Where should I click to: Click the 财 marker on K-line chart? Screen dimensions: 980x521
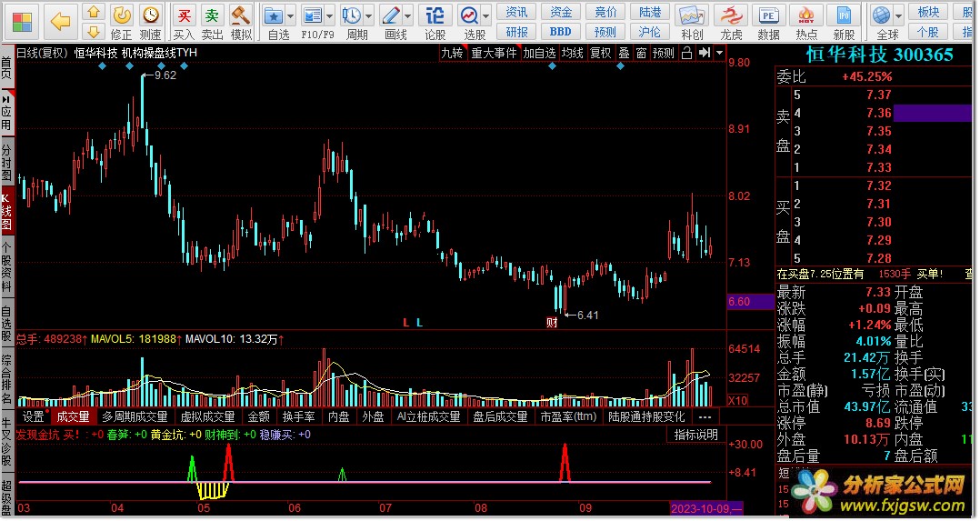click(552, 323)
